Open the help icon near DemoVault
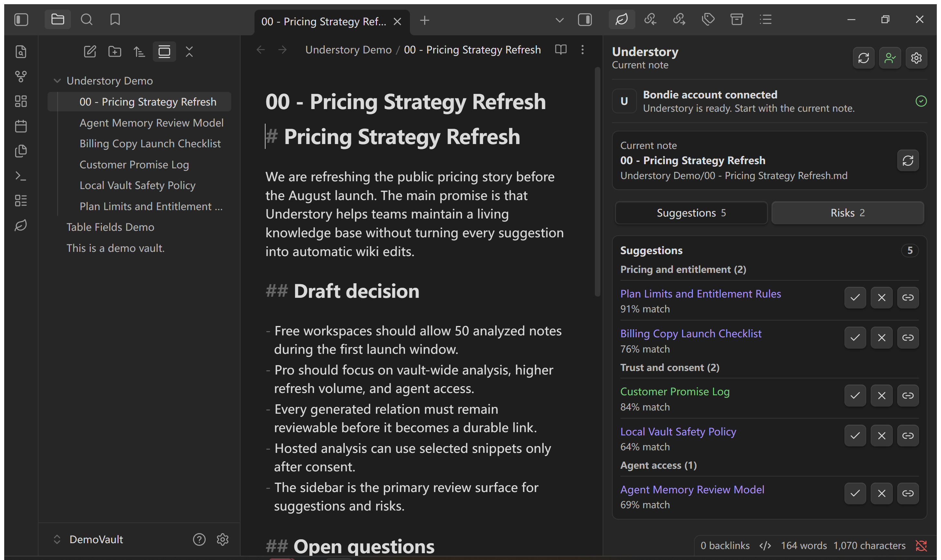941x560 pixels. pos(199,539)
